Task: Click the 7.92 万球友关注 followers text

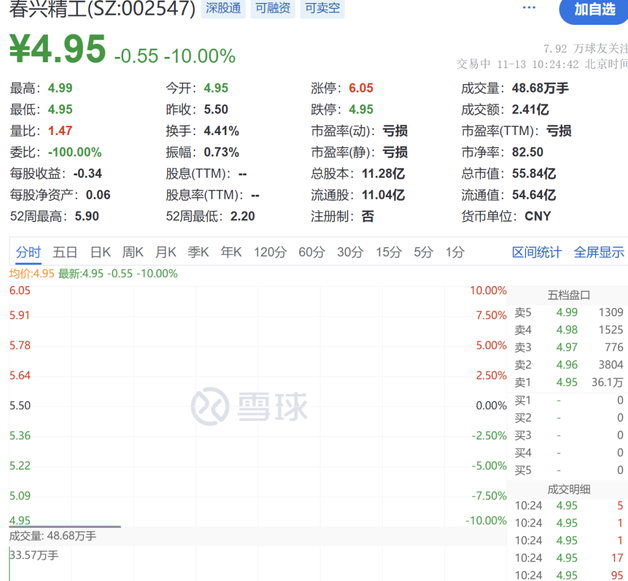Action: click(x=586, y=49)
